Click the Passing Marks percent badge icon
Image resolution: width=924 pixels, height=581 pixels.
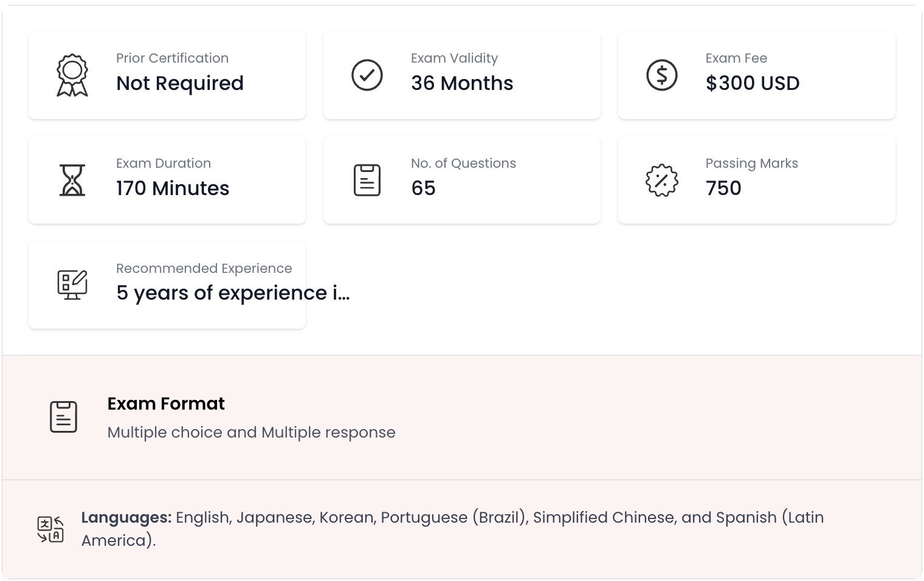coord(661,180)
